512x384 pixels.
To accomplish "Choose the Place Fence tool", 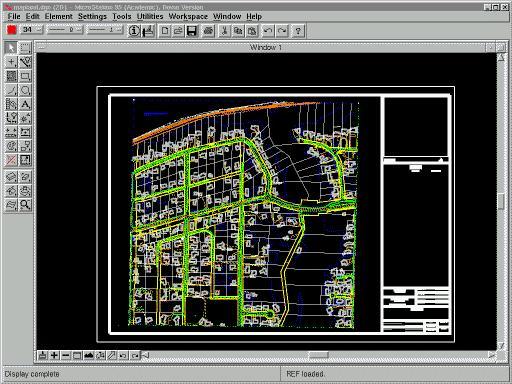I will click(x=25, y=48).
